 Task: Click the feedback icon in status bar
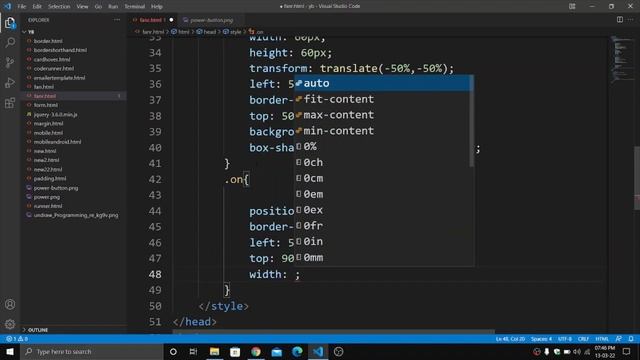pos(619,339)
